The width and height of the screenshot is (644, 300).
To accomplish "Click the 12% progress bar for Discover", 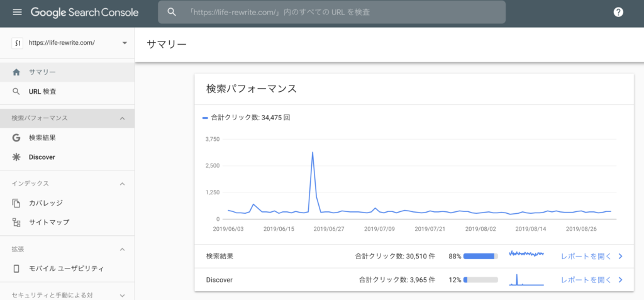I will [x=480, y=280].
